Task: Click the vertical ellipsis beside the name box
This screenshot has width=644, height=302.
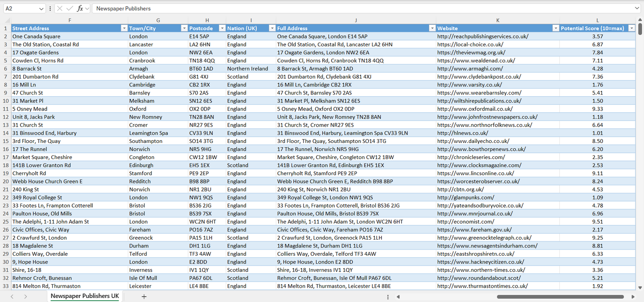Action: (50, 8)
